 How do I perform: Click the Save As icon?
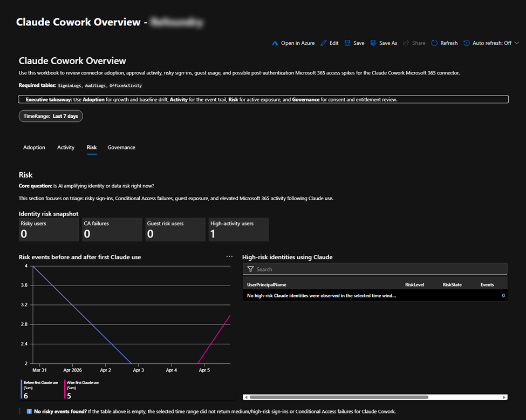pos(373,43)
